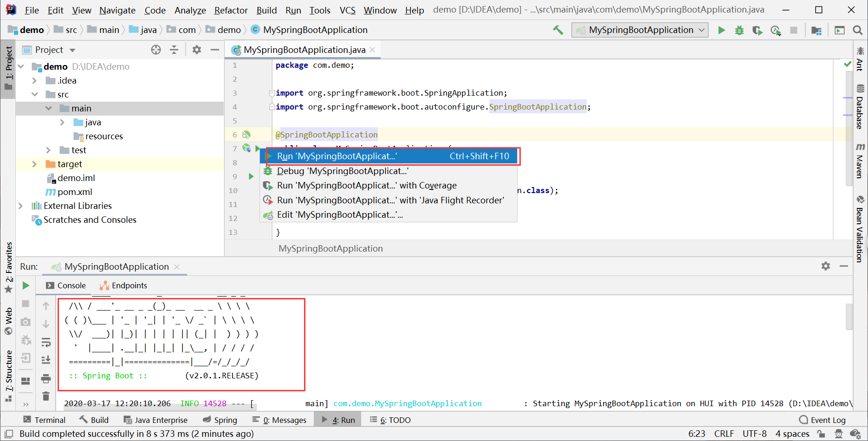868x441 pixels.
Task: Click the UTF-8 encoding in status bar
Action: pyautogui.click(x=755, y=434)
